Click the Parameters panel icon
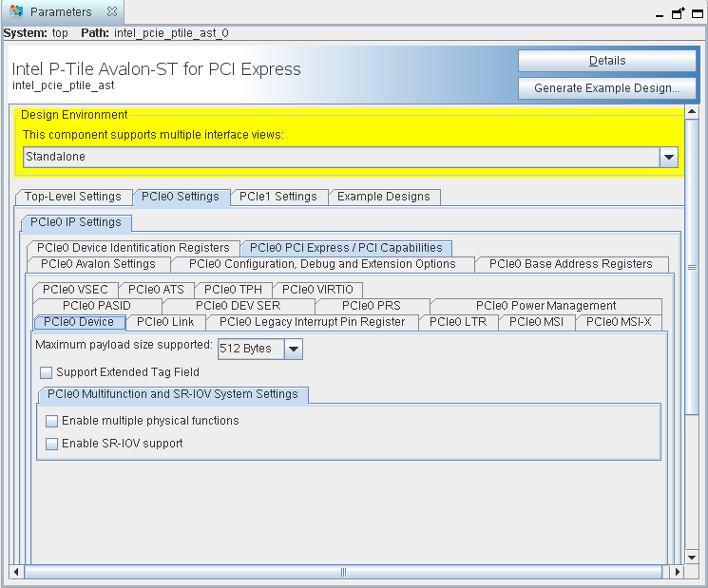The image size is (708, 588). (17, 11)
